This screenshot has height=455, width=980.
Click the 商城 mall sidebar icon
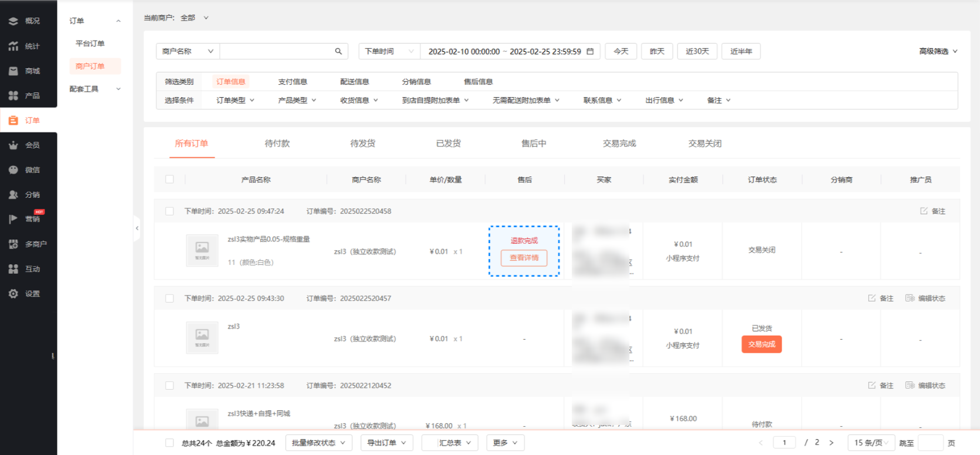[x=13, y=71]
